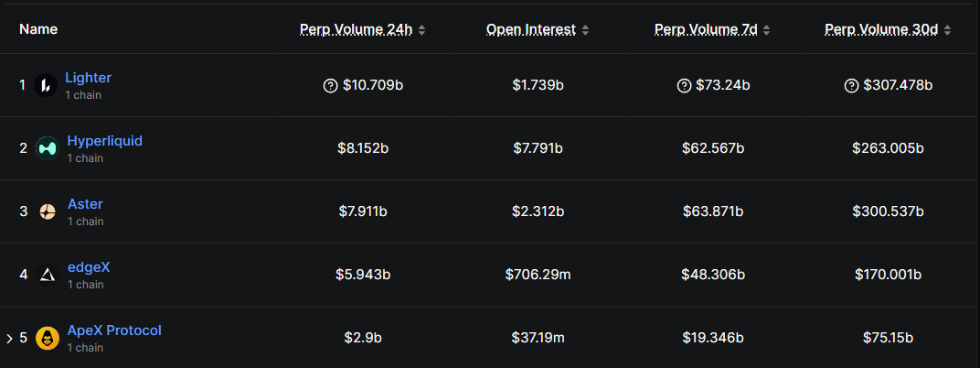This screenshot has height=368, width=980.
Task: Click the edgeX protocol logo icon
Action: (48, 275)
